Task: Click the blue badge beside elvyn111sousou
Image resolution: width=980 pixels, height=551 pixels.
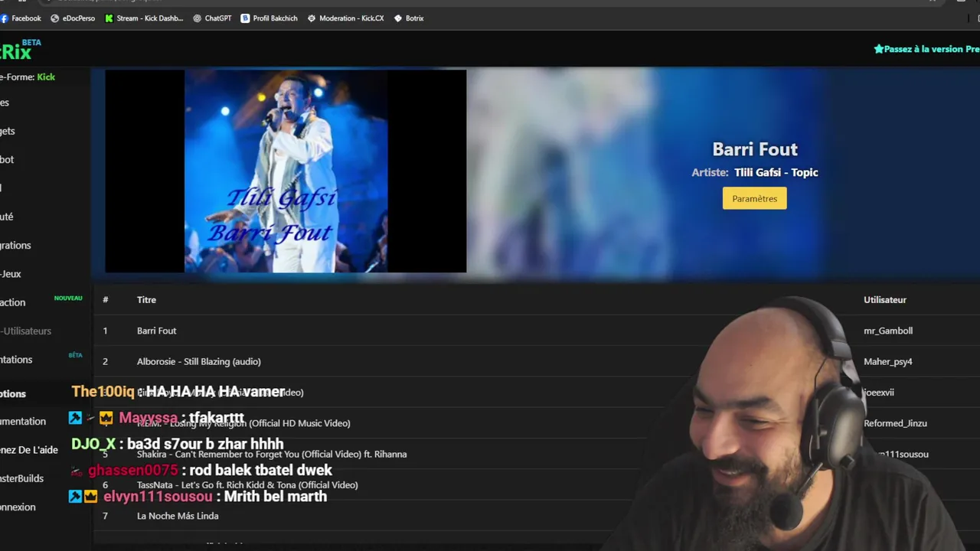Action: point(75,497)
